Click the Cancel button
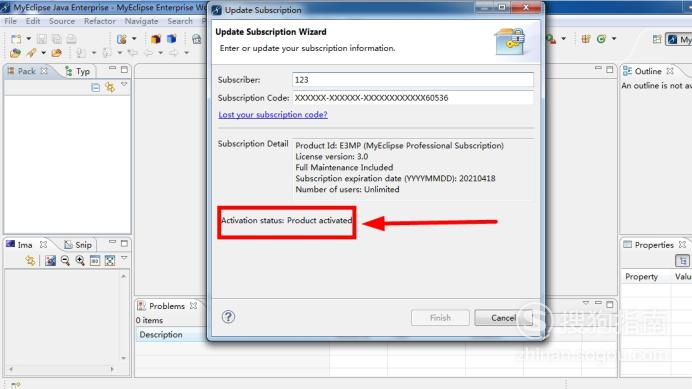The width and height of the screenshot is (692, 389). point(503,318)
